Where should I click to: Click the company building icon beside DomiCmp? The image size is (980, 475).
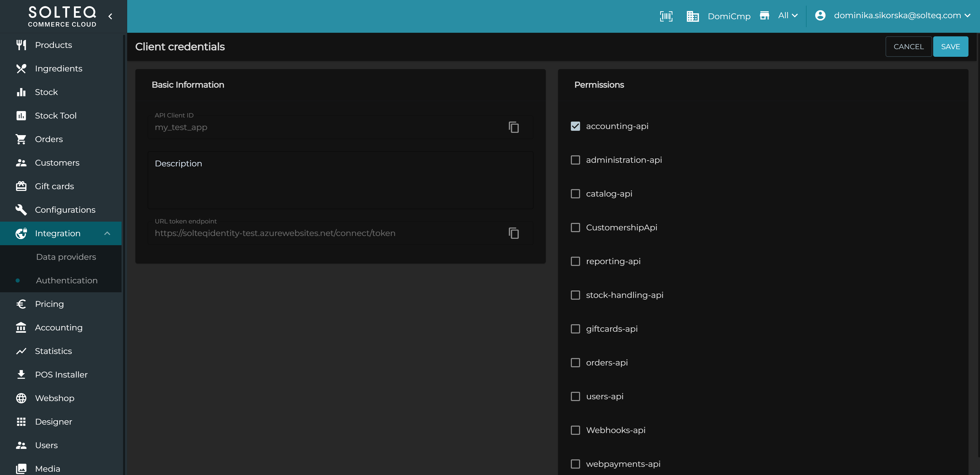pyautogui.click(x=692, y=16)
